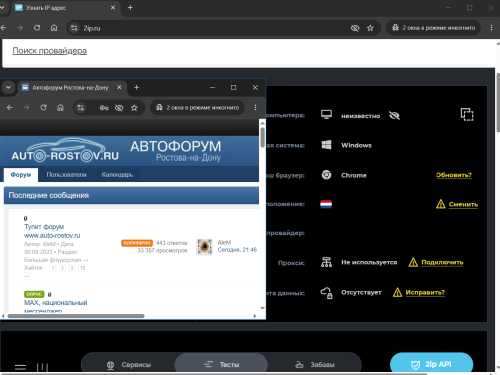This screenshot has height=375, width=500.
Task: Open third-party cookies eye icon in 2ip.ru address bar
Action: 355,28
